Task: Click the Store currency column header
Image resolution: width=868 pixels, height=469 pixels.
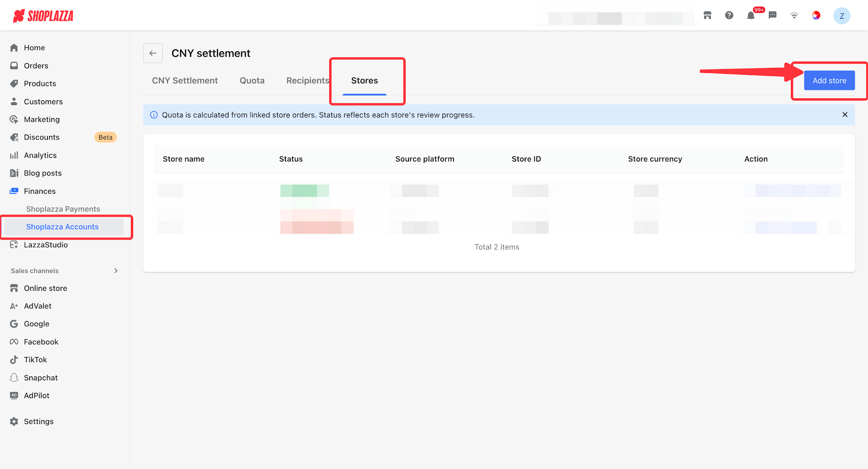Action: coord(655,159)
